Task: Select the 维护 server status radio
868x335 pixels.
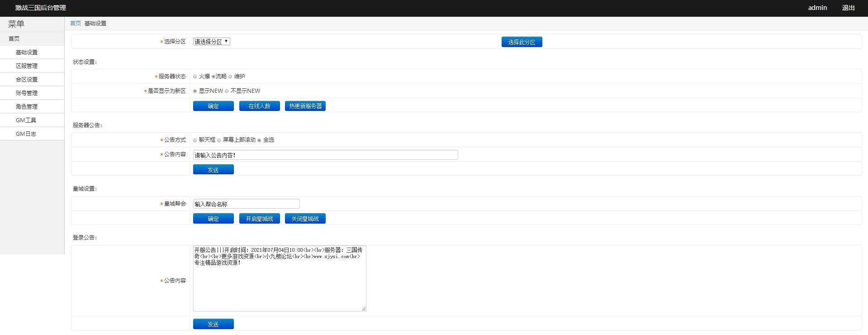Action: pos(230,77)
